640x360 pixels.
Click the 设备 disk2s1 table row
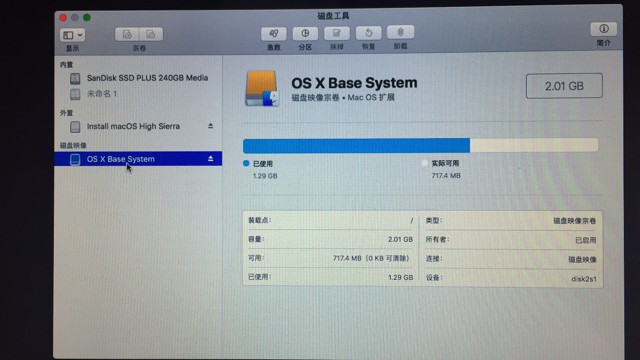pos(511,278)
